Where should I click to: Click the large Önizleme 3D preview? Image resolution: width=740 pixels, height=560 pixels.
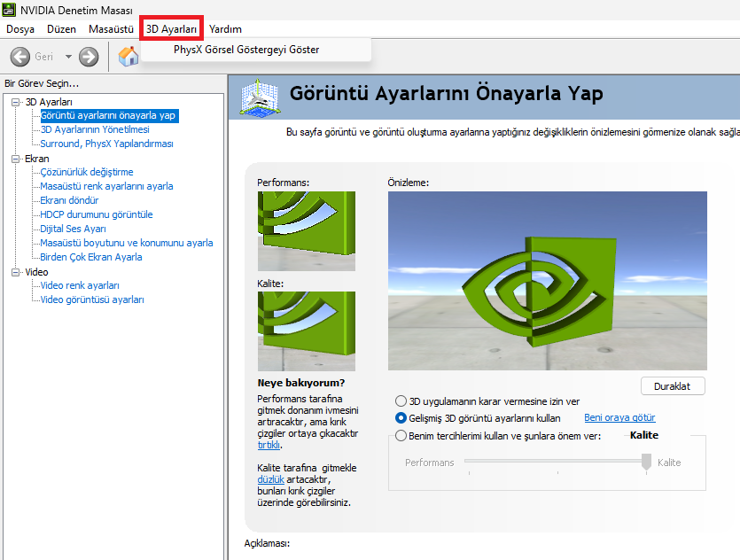(548, 281)
